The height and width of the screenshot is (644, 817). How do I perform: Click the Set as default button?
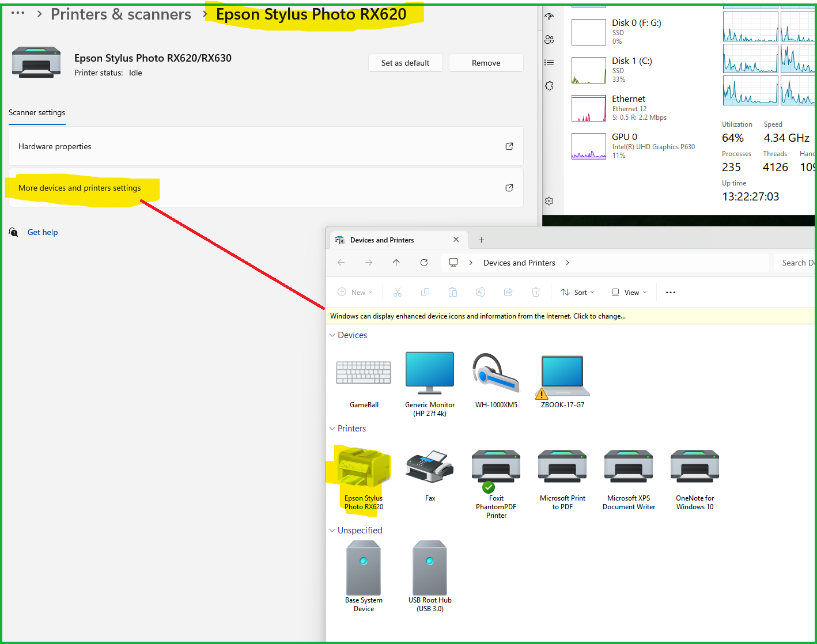click(x=406, y=63)
